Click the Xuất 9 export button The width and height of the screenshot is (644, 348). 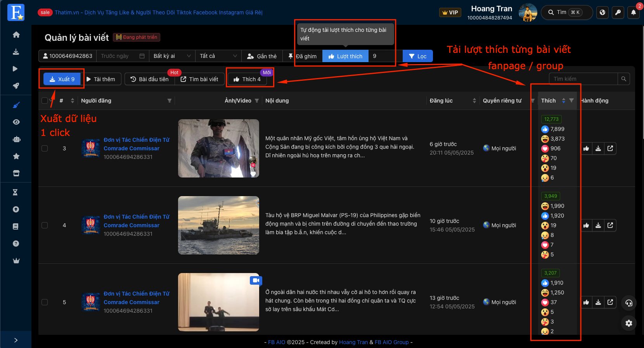coord(62,79)
